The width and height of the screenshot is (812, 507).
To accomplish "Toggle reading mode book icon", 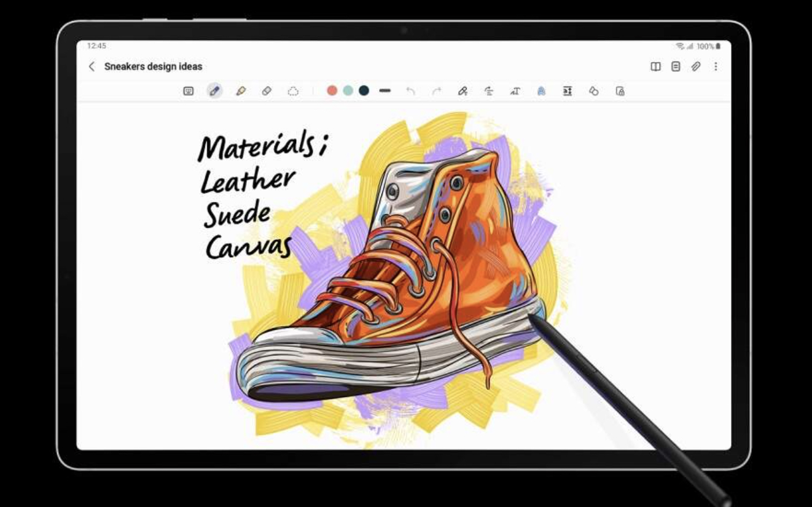I will (x=655, y=66).
